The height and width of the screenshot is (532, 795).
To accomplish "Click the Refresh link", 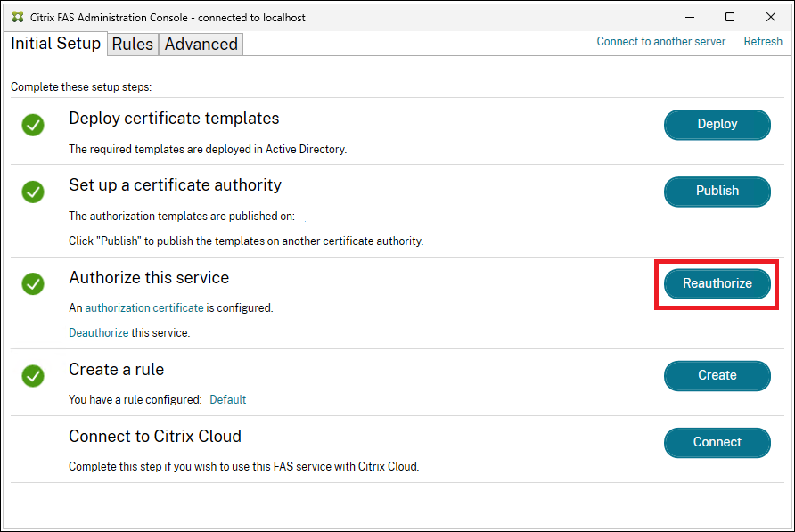I will pos(763,42).
